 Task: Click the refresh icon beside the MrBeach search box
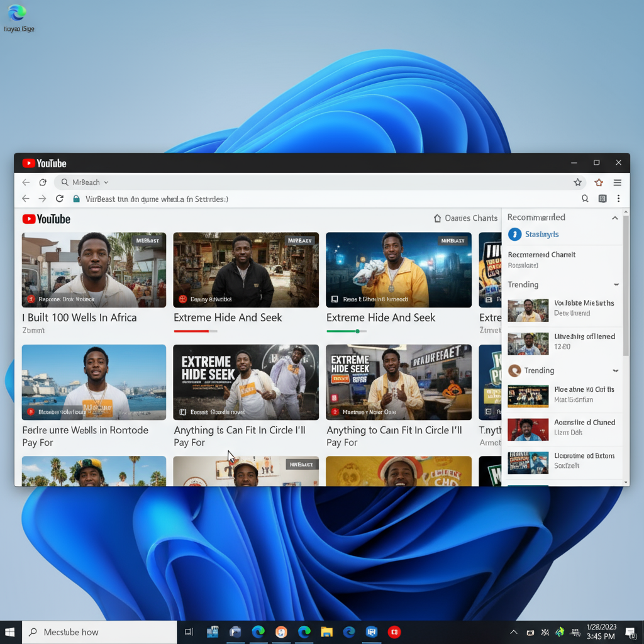pyautogui.click(x=43, y=182)
